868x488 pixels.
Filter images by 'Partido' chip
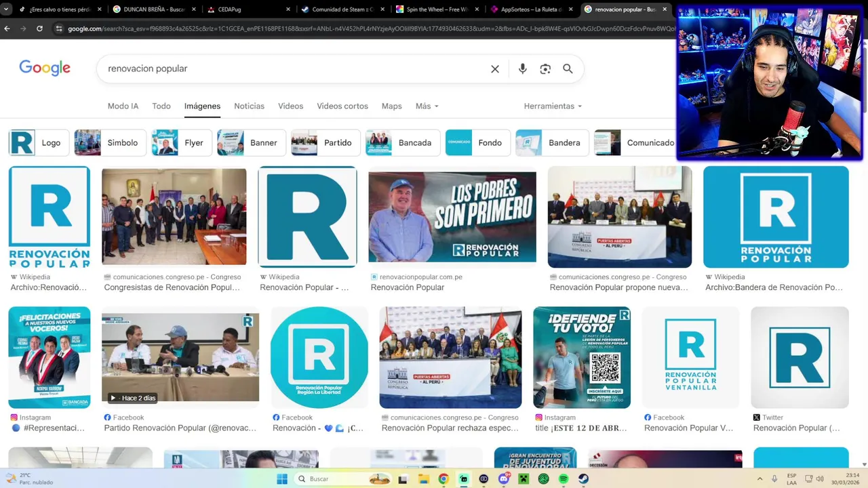pos(325,143)
